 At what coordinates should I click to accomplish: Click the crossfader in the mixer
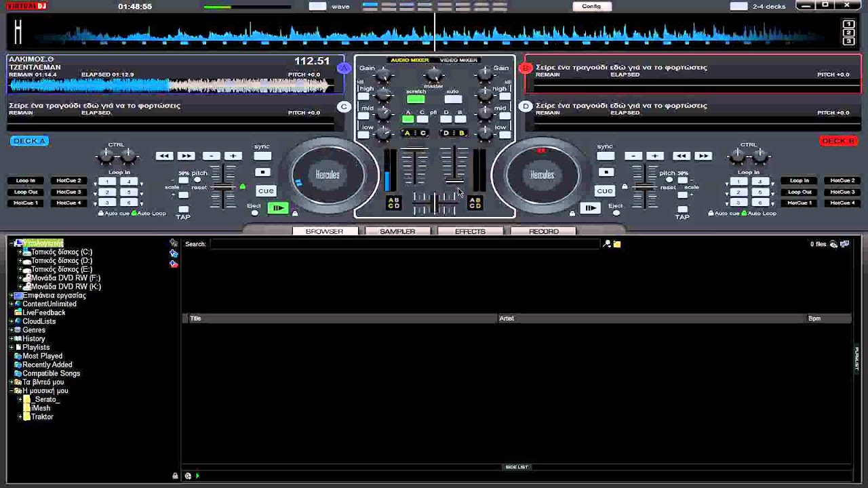pos(435,203)
